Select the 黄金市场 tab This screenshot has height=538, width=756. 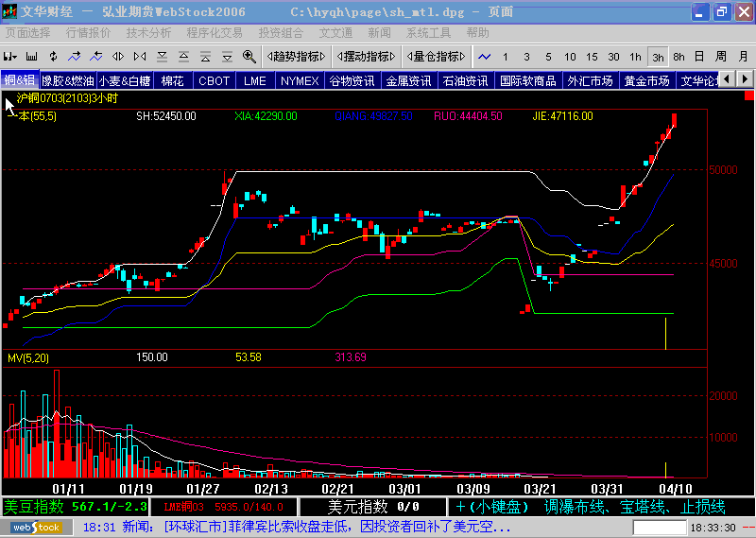(647, 80)
